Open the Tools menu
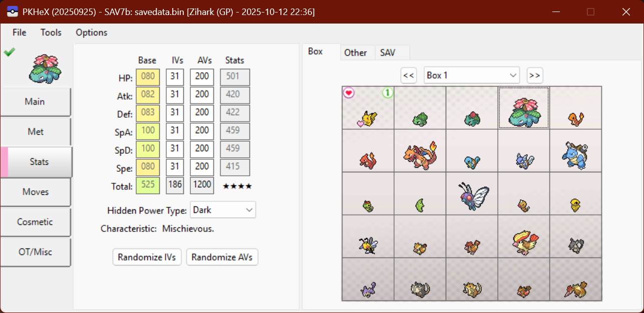Image resolution: width=644 pixels, height=313 pixels. [x=51, y=33]
